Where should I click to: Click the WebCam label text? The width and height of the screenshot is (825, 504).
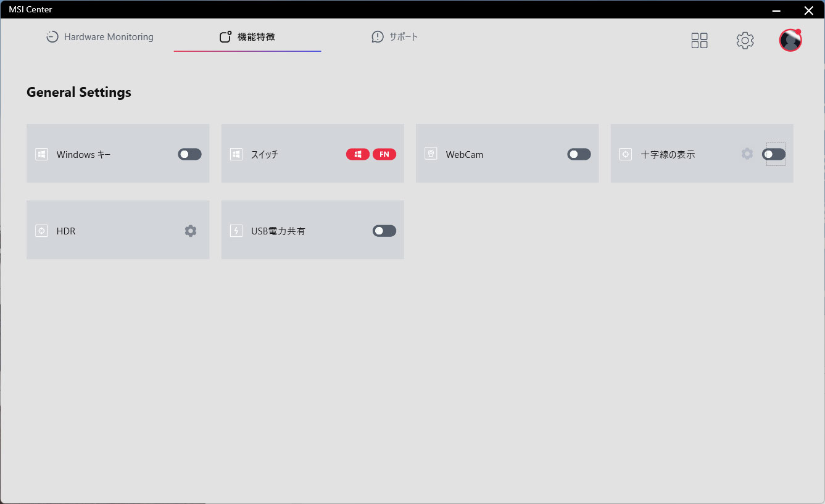pyautogui.click(x=465, y=155)
